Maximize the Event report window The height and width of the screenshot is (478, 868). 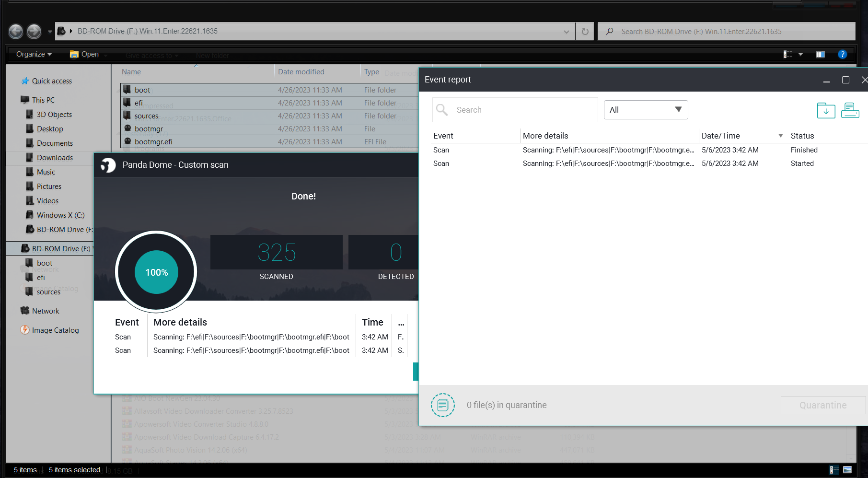click(x=845, y=80)
